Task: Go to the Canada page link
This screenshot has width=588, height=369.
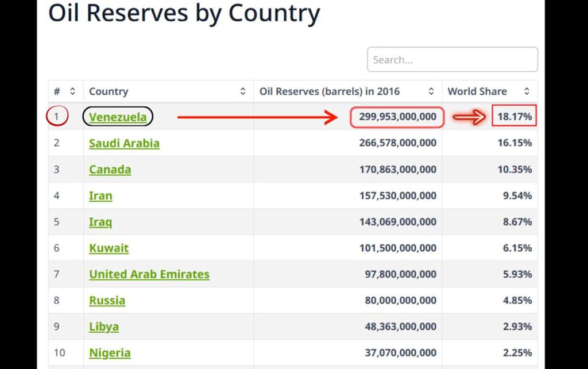Action: [x=110, y=170]
